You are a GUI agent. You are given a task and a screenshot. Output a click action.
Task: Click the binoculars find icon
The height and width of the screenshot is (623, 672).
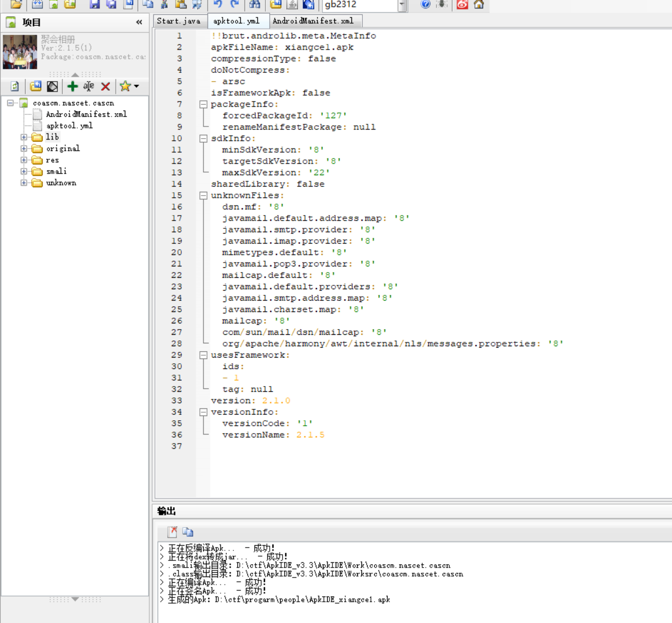(255, 4)
